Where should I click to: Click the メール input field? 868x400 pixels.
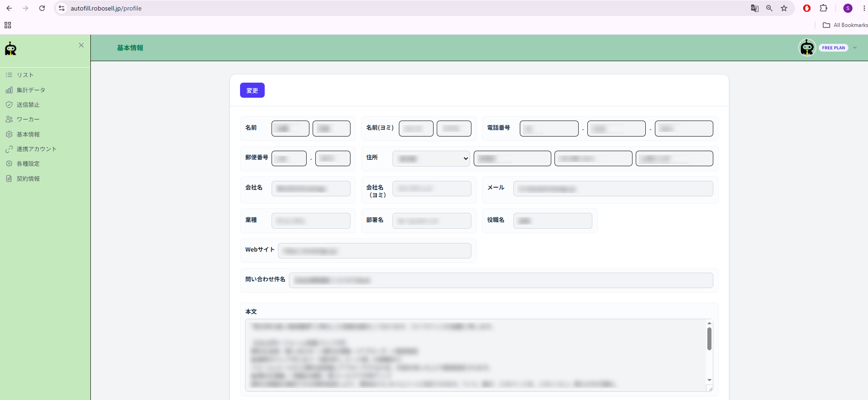click(x=613, y=189)
